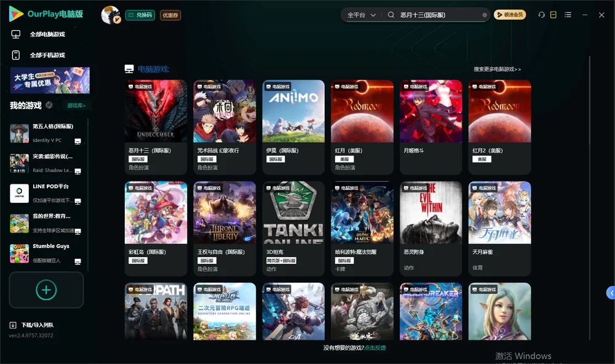The height and width of the screenshot is (364, 615).
Task: Open 搜索更多电脑游戏>> link
Action: click(x=497, y=69)
